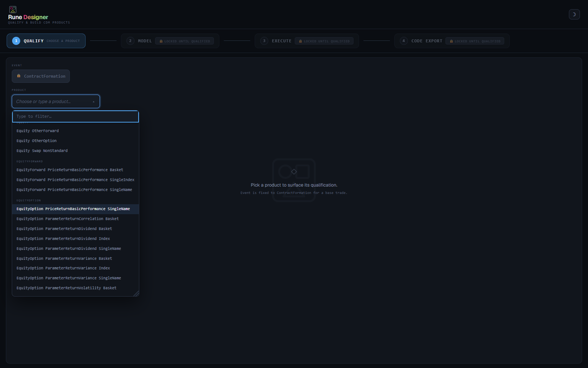Select EquityOption ParameterReturnVariance Basket
Viewport: 588px width, 368px height.
75,259
